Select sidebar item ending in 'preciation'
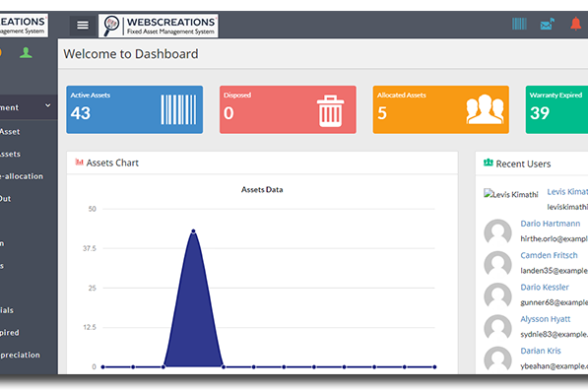This screenshot has width=588, height=392. [x=20, y=355]
